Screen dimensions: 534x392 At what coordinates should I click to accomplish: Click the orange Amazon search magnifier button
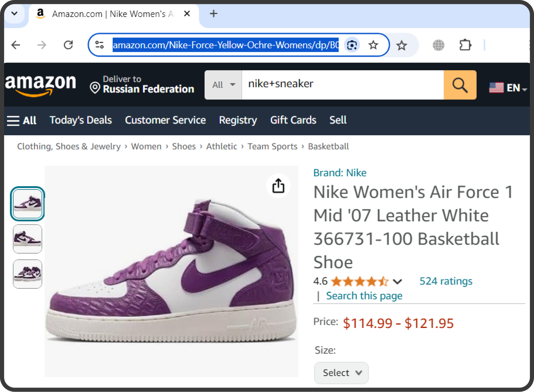tap(460, 85)
